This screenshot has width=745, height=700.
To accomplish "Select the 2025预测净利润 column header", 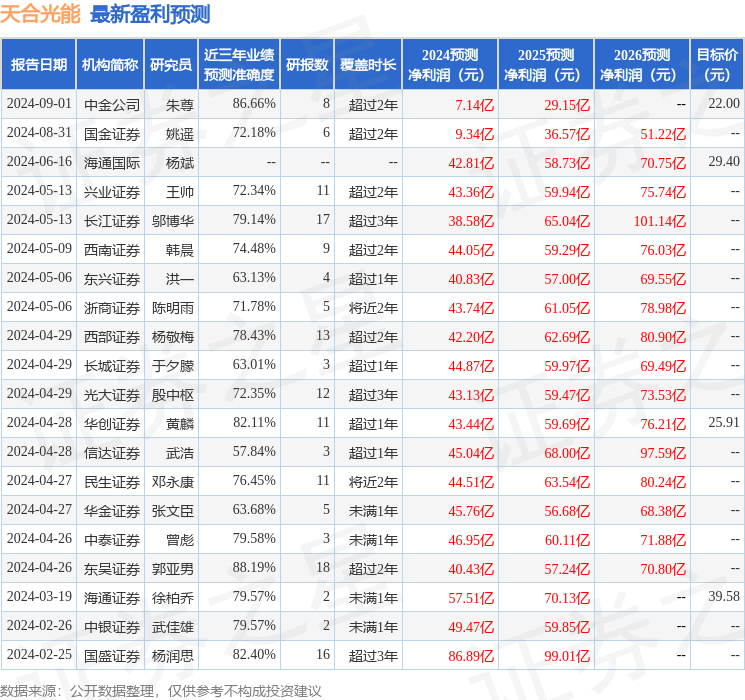I will (x=545, y=65).
